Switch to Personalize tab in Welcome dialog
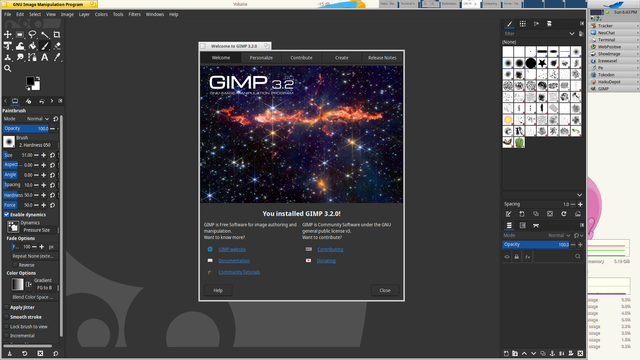The image size is (640, 360). click(x=261, y=58)
